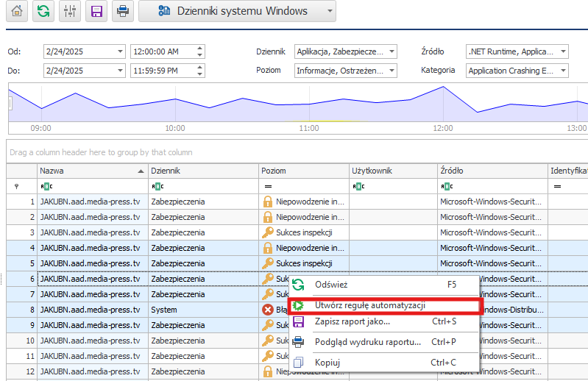Sort by the Użytkownik column header
Screen dimensions: 588x381
tap(393, 171)
